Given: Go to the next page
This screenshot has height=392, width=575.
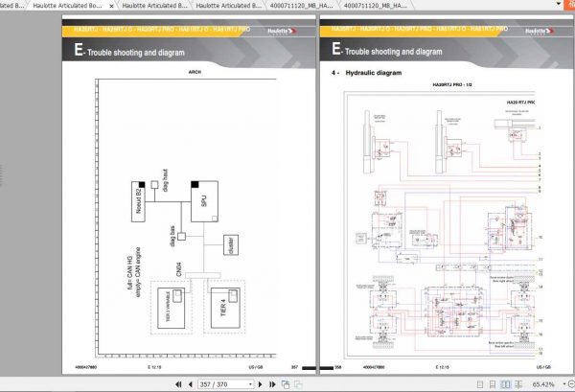Looking at the screenshot, I should [x=261, y=384].
